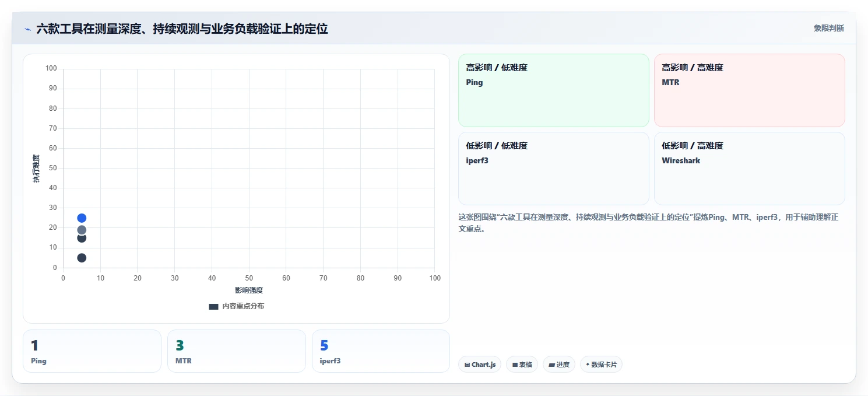
Task: Open the 高影响 / 低难度 Ping card
Action: [553, 90]
